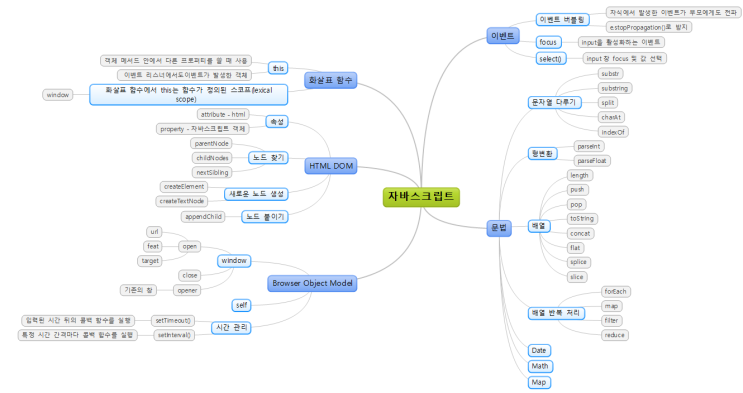Click the 문자열 다루기 subtopic

point(554,102)
